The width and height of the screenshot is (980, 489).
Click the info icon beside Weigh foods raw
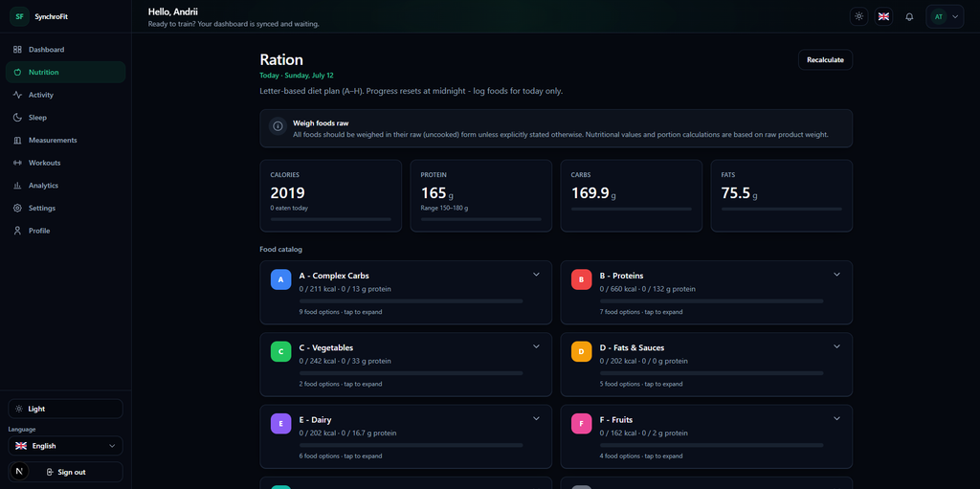point(278,126)
